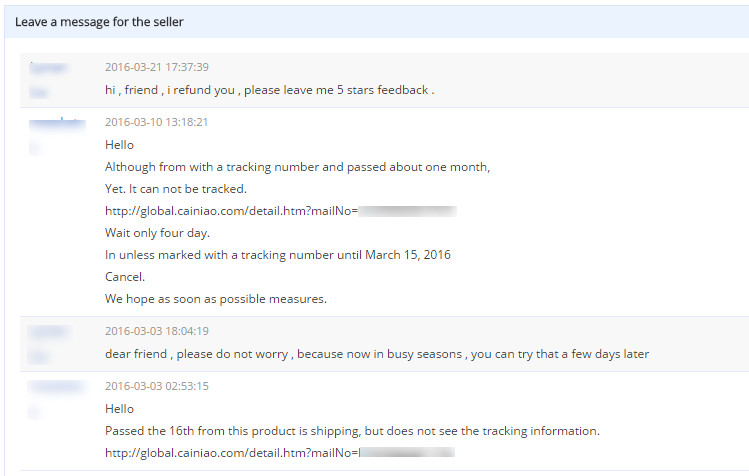This screenshot has width=749, height=476.
Task: Click "We hope as soon as possible measures."
Action: (215, 299)
